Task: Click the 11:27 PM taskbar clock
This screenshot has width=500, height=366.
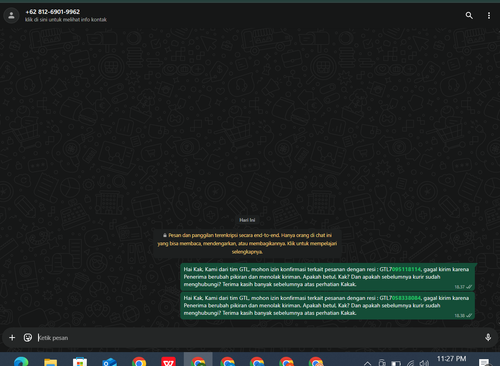Action: pyautogui.click(x=451, y=359)
